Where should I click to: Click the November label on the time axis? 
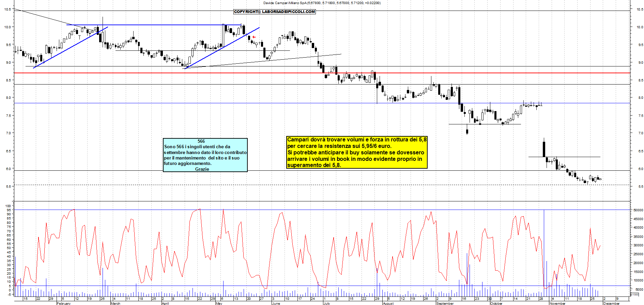(x=557, y=303)
